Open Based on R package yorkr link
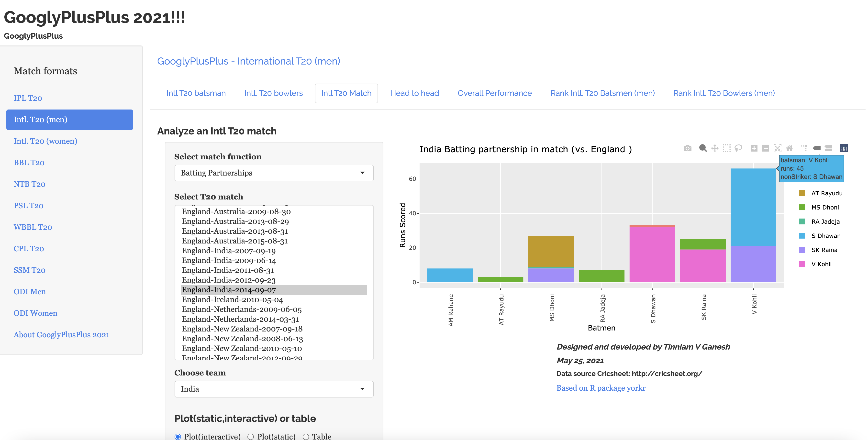 (x=601, y=388)
